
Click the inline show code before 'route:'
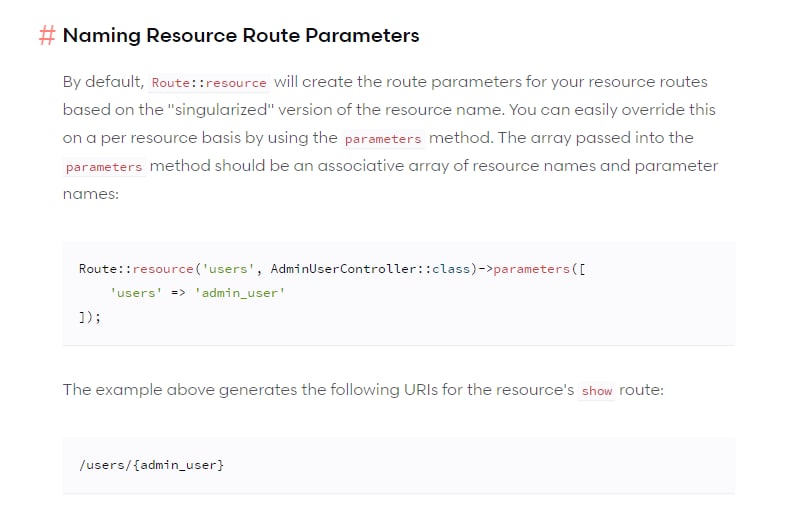point(597,391)
